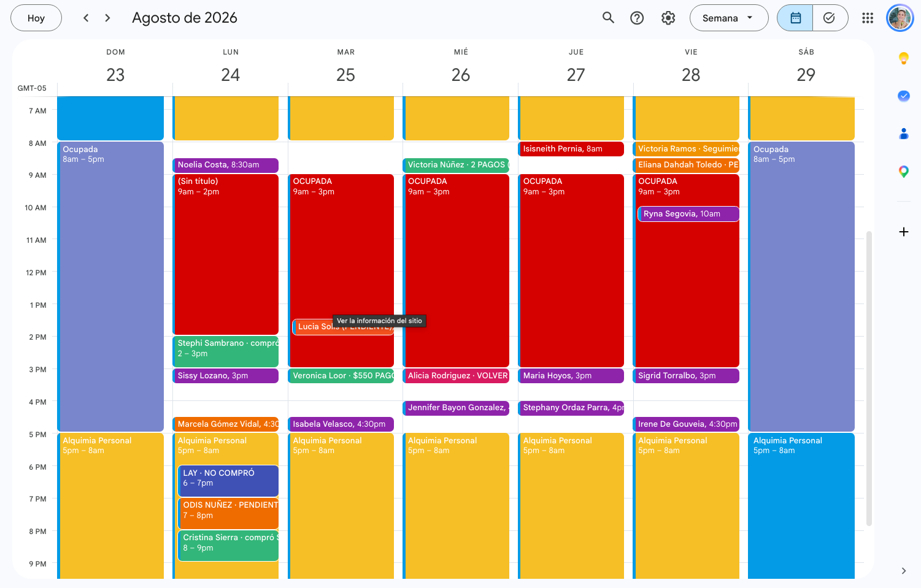The width and height of the screenshot is (921, 588).
Task: Open Victoria Núñez 2 PAGOS event
Action: 456,165
